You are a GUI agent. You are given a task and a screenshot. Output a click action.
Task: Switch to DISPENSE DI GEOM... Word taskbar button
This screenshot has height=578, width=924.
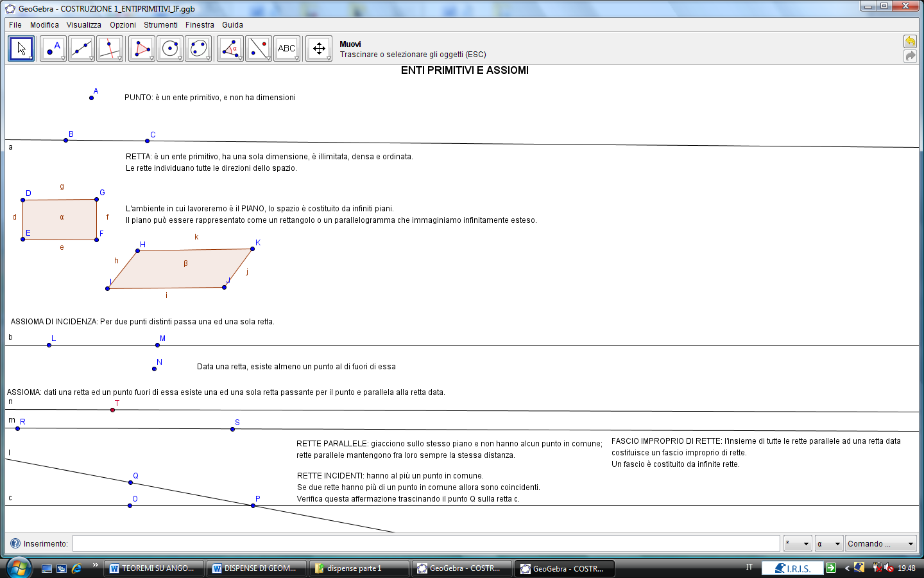click(255, 568)
